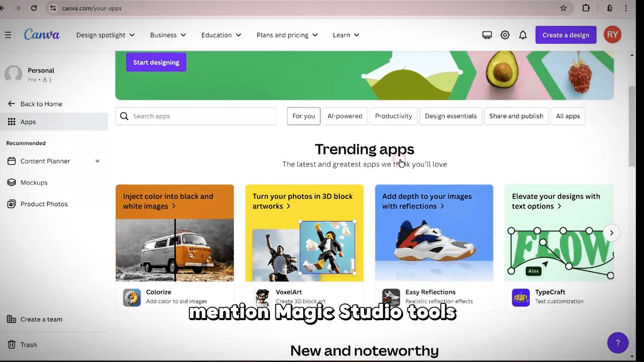Click the Personal account avatar
Image resolution: width=644 pixels, height=362 pixels.
pos(13,74)
